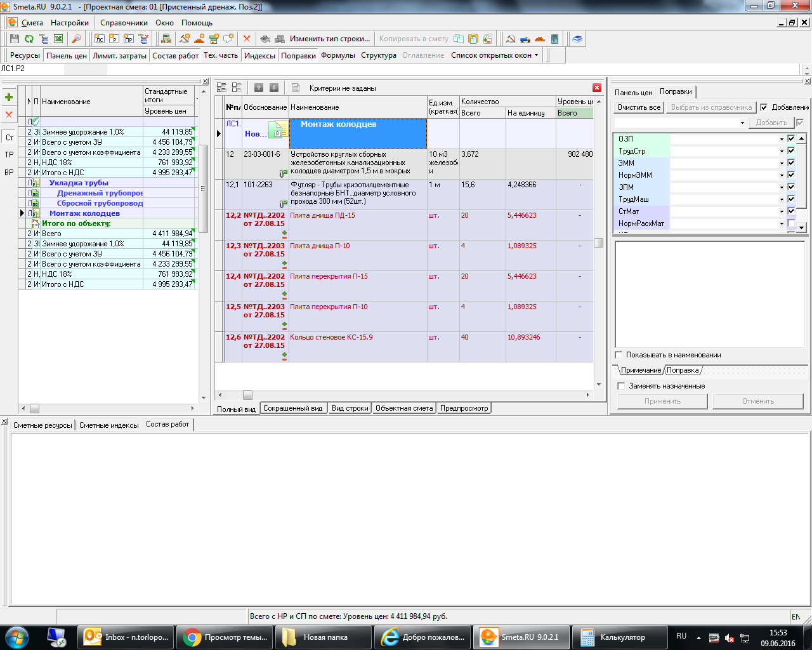Viewport: 812px width, 650px height.
Task: Toggle the ТрудМаш row checkbox
Action: tap(791, 199)
